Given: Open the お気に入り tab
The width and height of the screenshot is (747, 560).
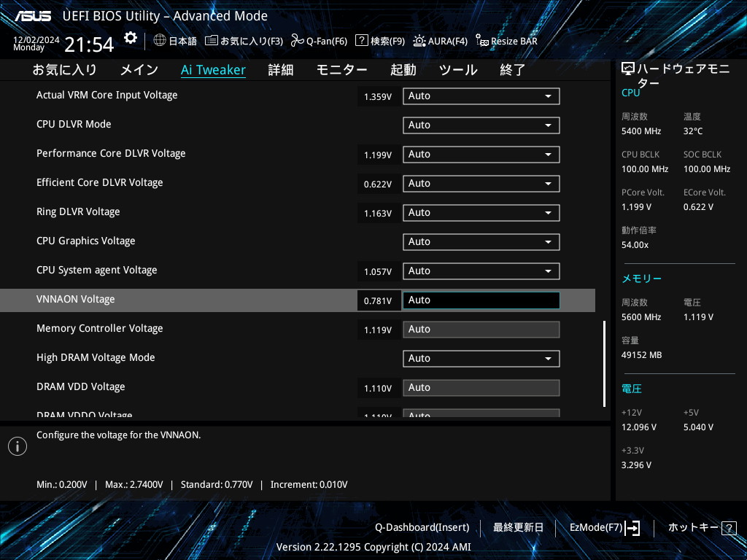Looking at the screenshot, I should point(65,70).
